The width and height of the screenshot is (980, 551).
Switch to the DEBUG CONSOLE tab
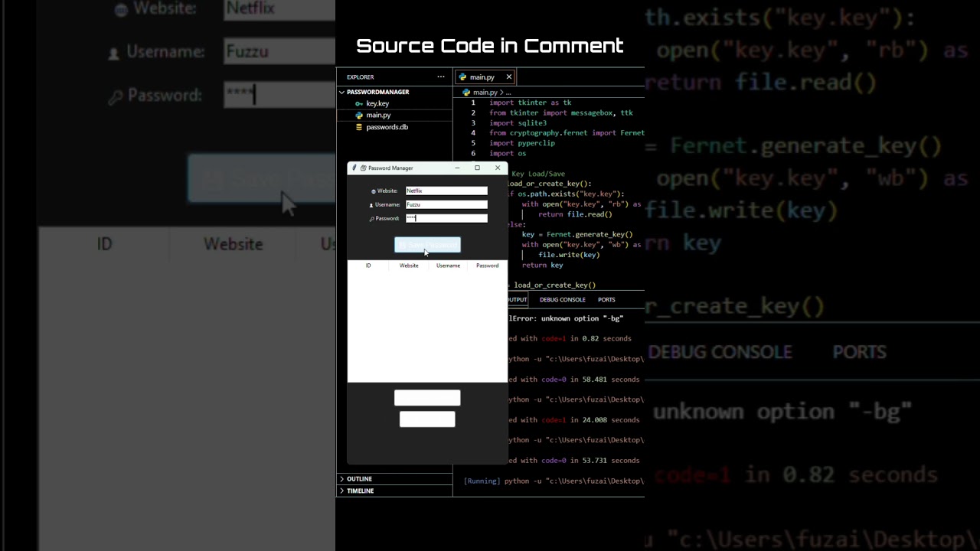562,299
